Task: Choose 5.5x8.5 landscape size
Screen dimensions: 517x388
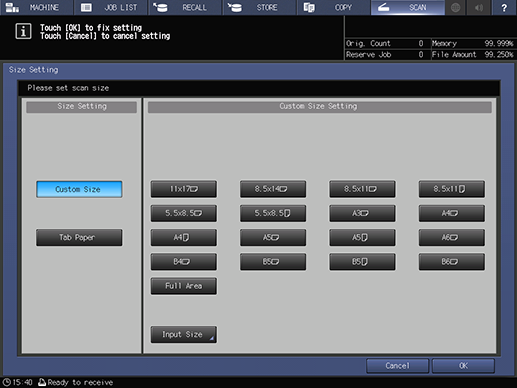Action: point(184,213)
